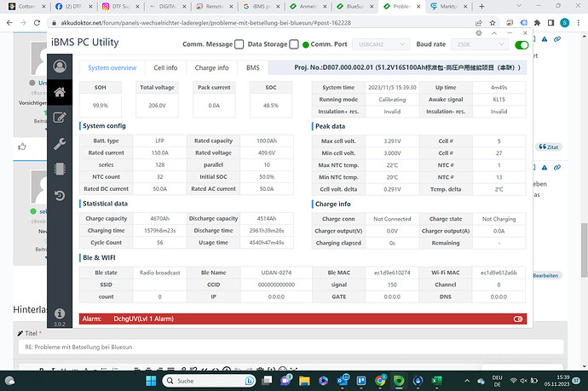Click the DEU language indicator
The image size is (588, 391).
[x=498, y=381]
